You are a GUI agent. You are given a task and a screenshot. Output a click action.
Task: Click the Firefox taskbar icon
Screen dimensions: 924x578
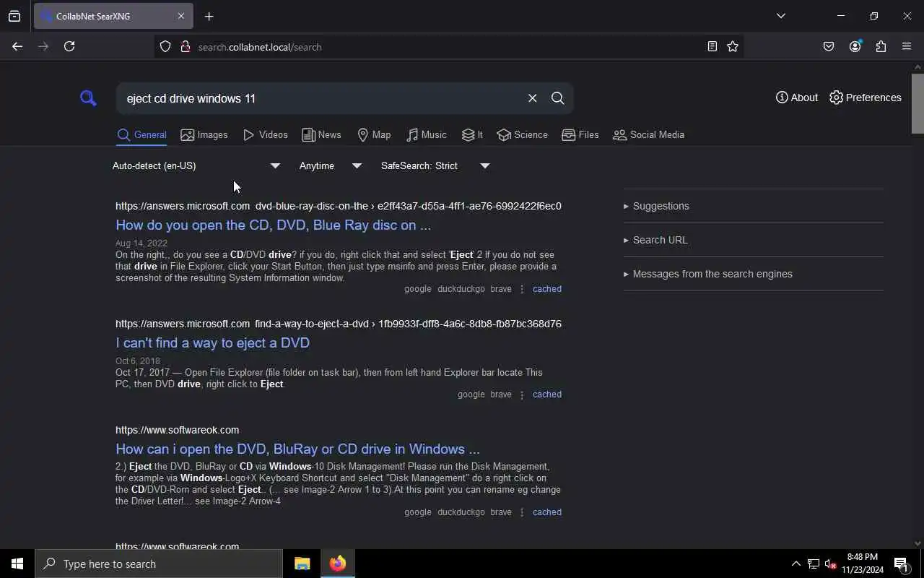pos(338,564)
